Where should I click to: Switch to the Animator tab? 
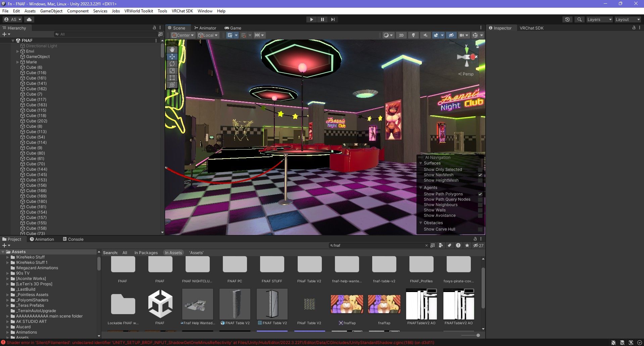tap(205, 28)
